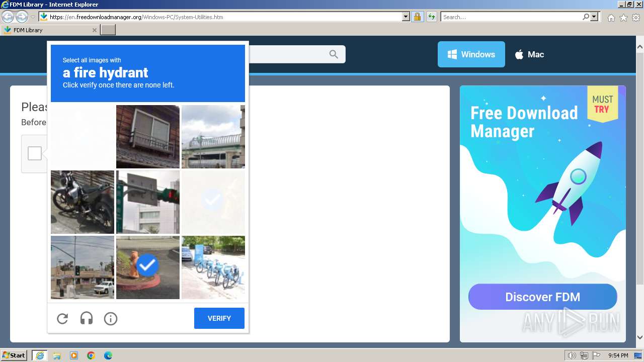The width and height of the screenshot is (644, 362).
Task: Open the media player taskbar icon
Action: [74, 355]
